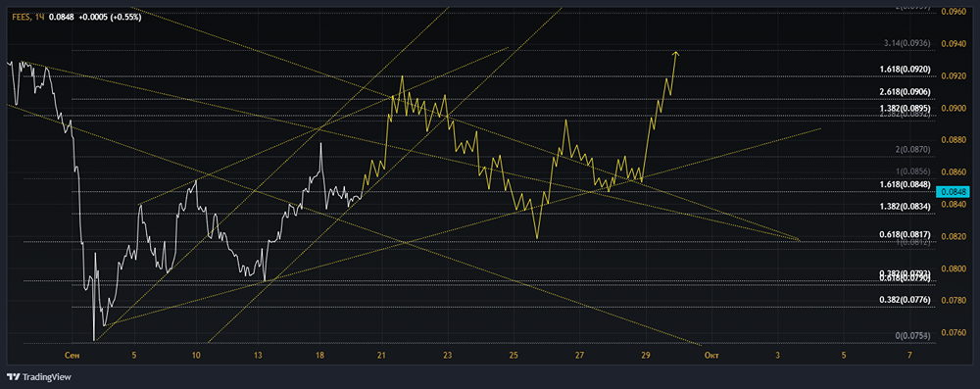
Task: Click date 7 on the time axis
Action: pyautogui.click(x=909, y=356)
